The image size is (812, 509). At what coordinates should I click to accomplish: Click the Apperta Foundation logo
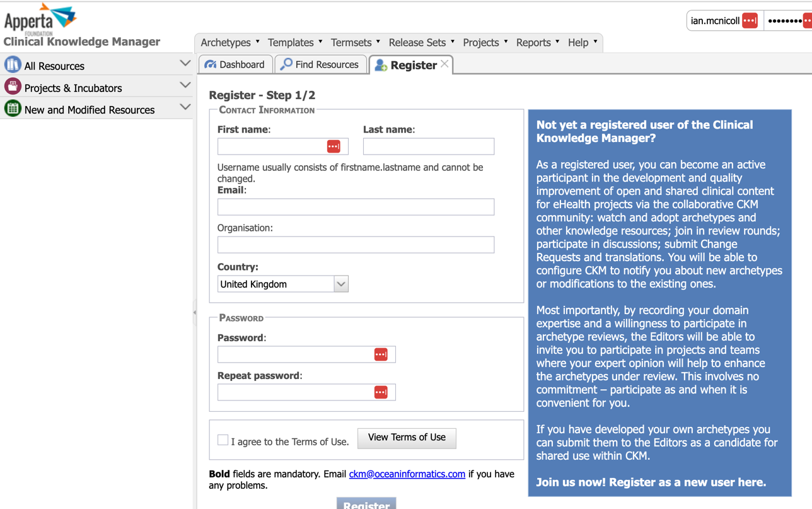[40, 19]
